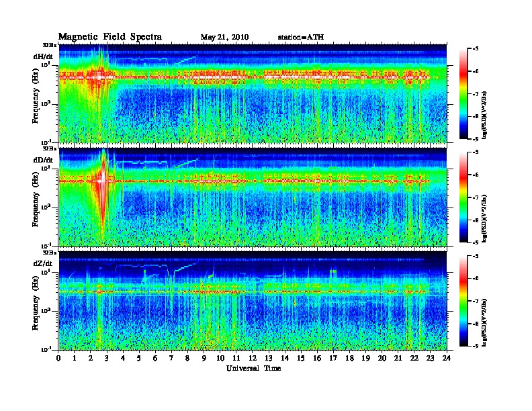
Task: Click the hour '18' tick label
Action: (349, 358)
